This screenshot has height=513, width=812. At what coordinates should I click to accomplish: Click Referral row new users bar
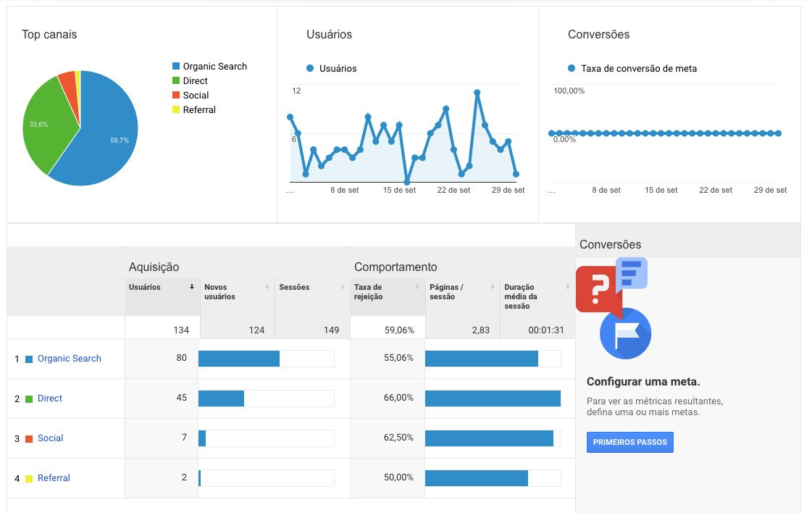click(199, 478)
